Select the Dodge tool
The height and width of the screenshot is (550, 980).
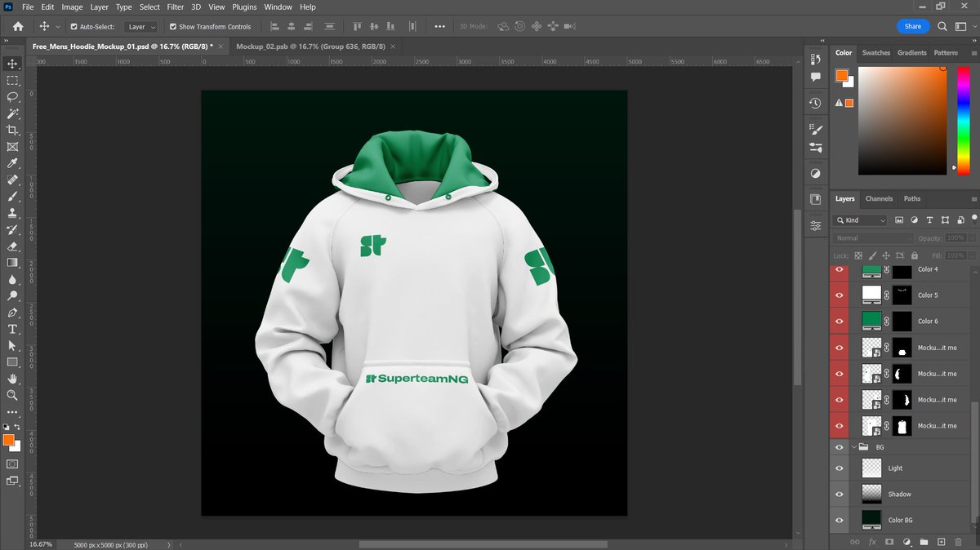click(12, 296)
